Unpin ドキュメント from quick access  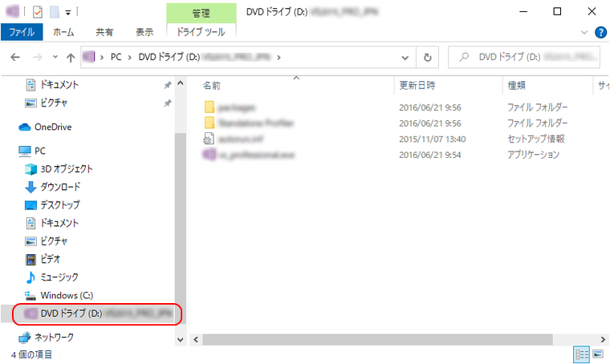coord(167,85)
